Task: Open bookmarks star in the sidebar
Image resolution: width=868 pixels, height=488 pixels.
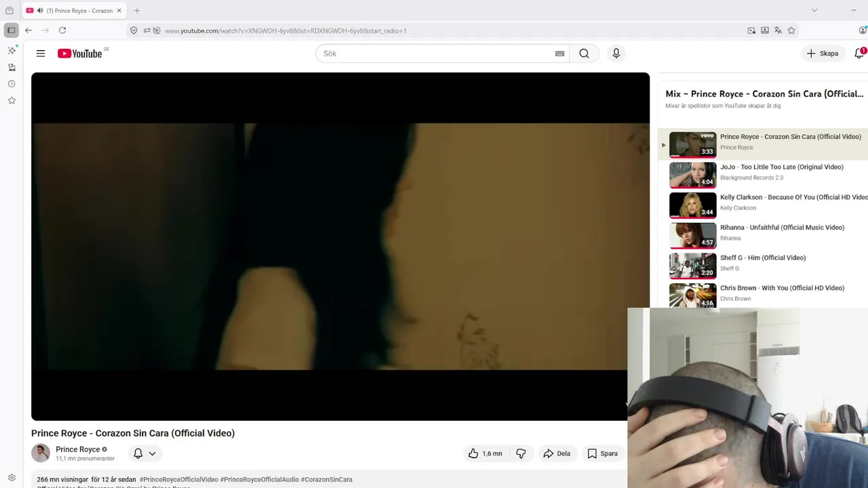Action: (12, 100)
